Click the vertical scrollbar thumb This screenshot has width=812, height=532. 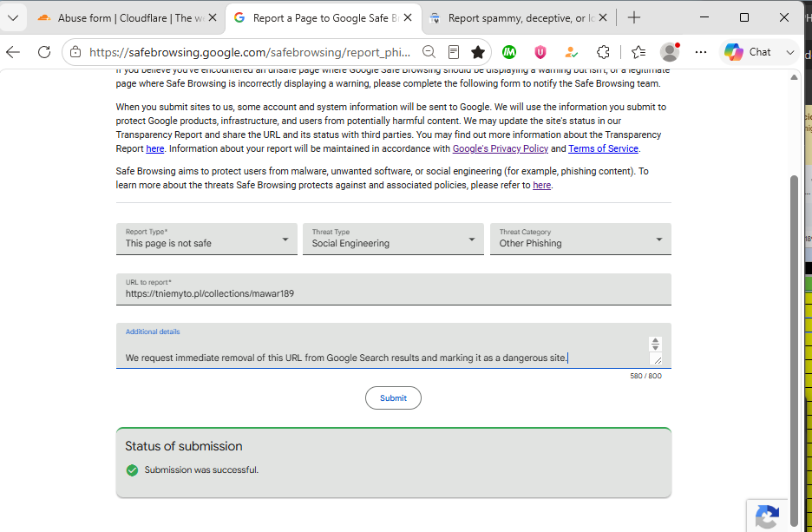(x=794, y=350)
